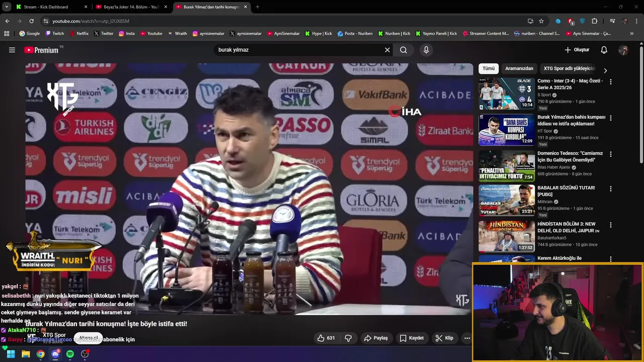Subscribe with the Abone ol button
The image size is (644, 362).
pos(89,338)
